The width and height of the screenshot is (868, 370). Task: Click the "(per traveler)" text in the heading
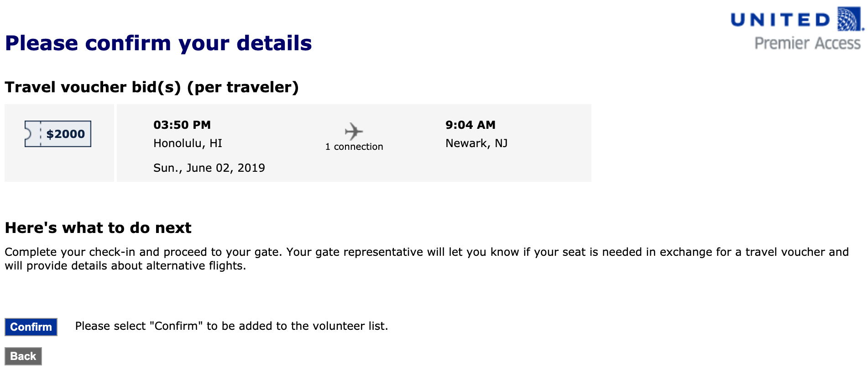point(243,87)
